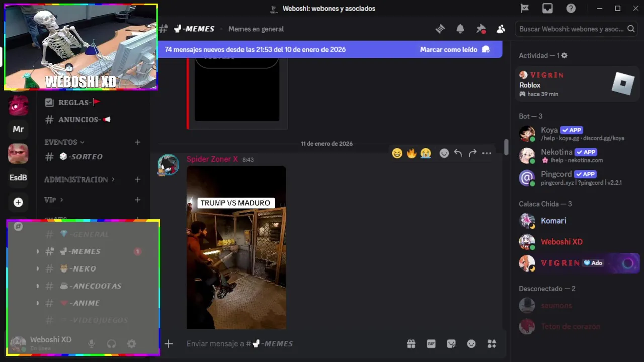Open Spider Zoner X username

coord(212,159)
